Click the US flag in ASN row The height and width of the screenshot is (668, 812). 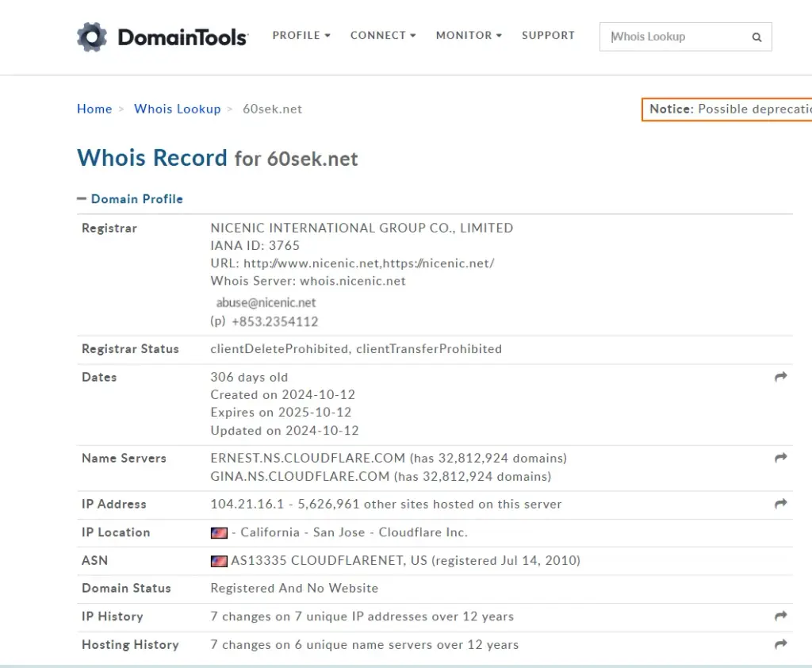click(x=219, y=561)
